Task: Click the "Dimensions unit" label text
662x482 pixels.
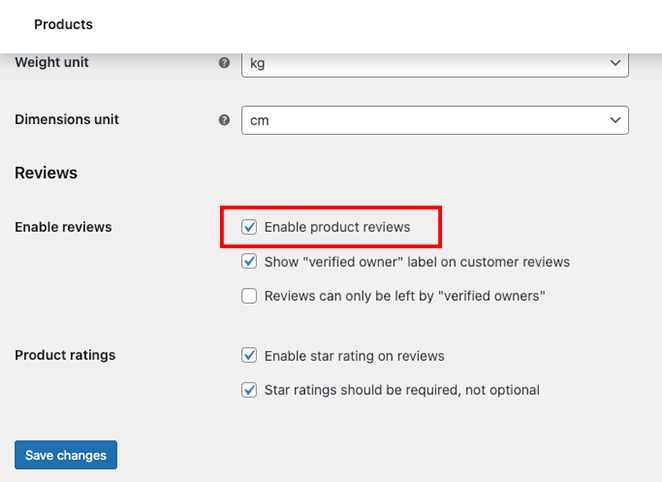Action: [x=67, y=119]
